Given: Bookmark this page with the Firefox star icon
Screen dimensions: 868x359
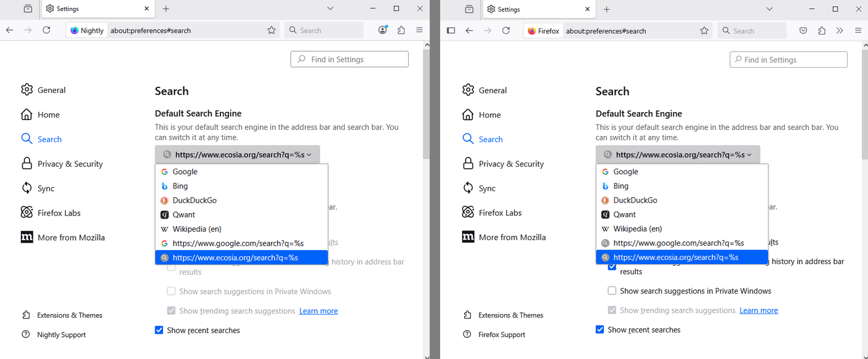Looking at the screenshot, I should pyautogui.click(x=704, y=30).
